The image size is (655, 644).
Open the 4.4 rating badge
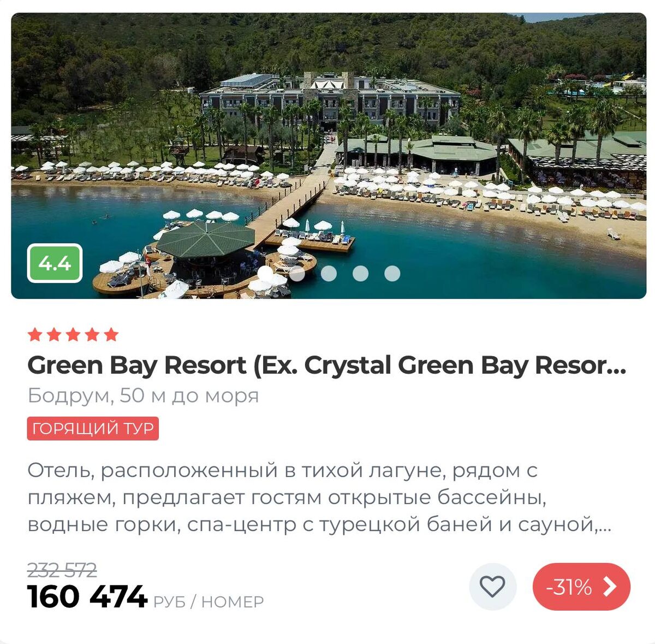point(55,263)
